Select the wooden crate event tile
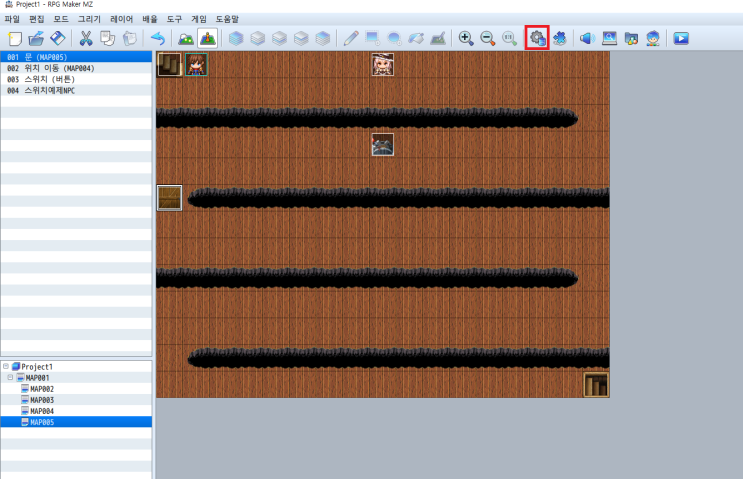Image resolution: width=743 pixels, height=479 pixels. tap(169, 198)
